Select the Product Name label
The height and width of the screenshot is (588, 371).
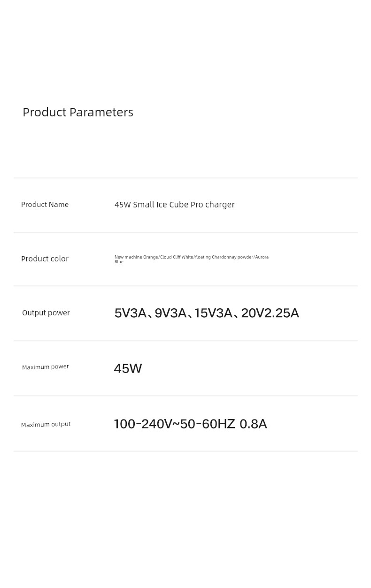[x=45, y=205]
